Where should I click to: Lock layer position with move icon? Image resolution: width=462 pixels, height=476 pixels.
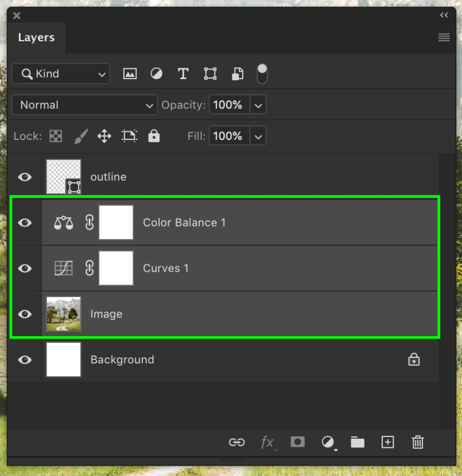104,136
